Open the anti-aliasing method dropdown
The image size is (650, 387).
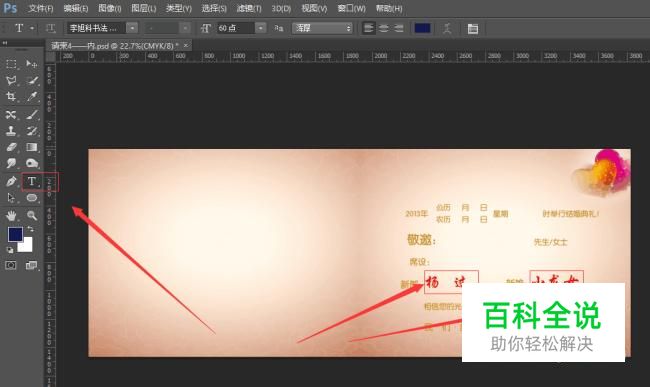(322, 28)
